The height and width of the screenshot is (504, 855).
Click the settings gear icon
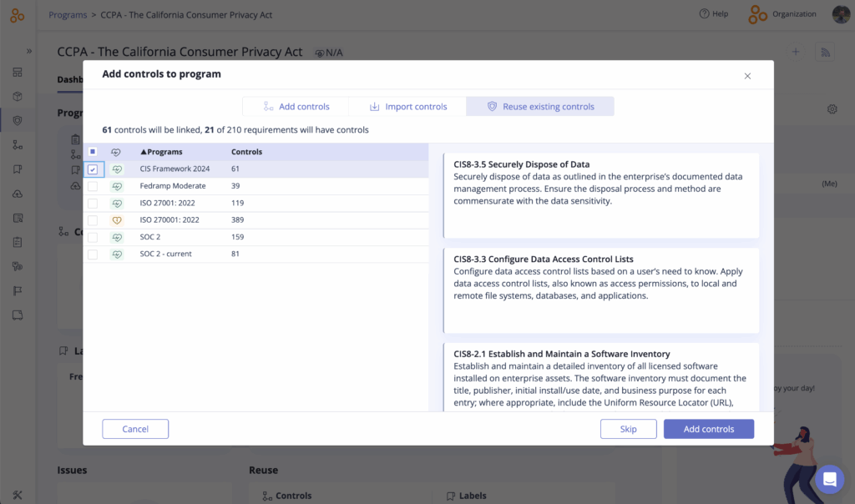[832, 109]
